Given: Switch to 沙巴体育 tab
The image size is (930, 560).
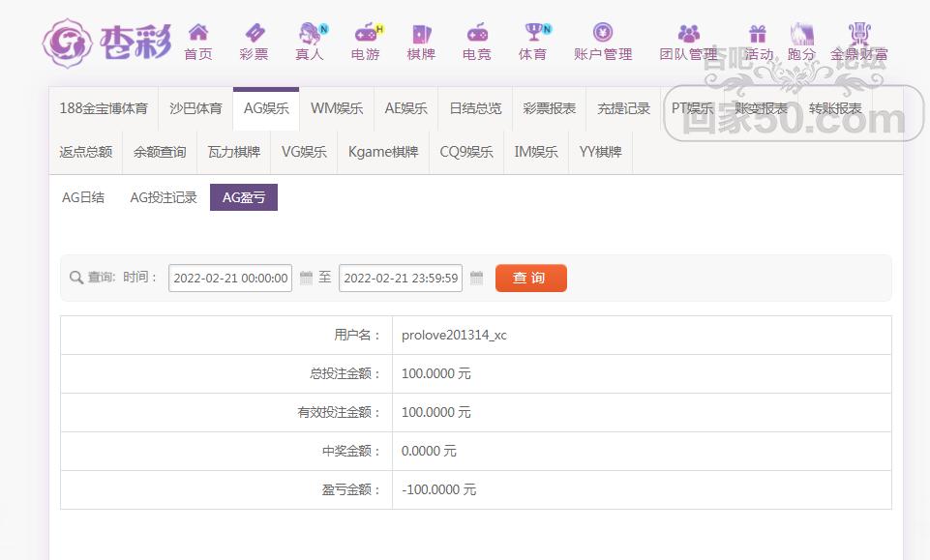Looking at the screenshot, I should (x=195, y=108).
